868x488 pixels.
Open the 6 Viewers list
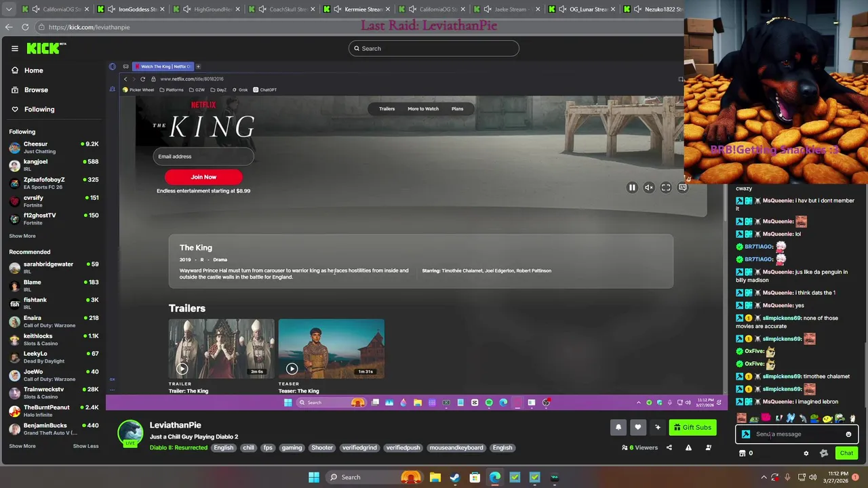(639, 447)
